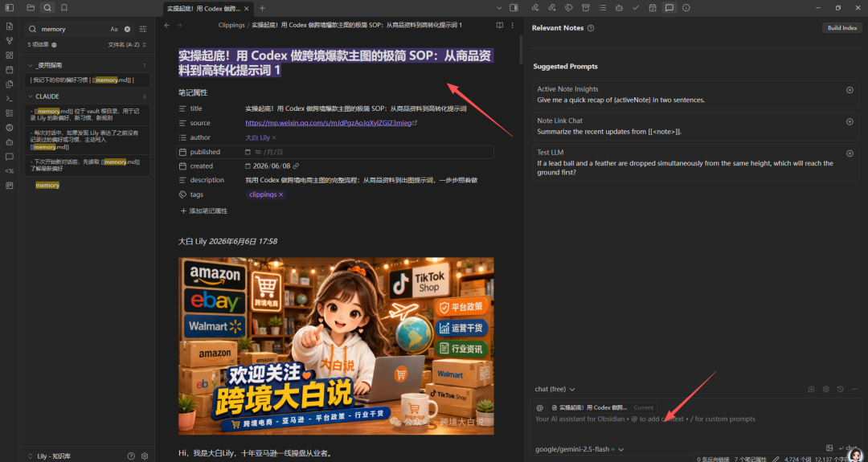This screenshot has width=868, height=462.
Task: Change sort order 文件名 (A-Z)
Action: click(x=127, y=45)
